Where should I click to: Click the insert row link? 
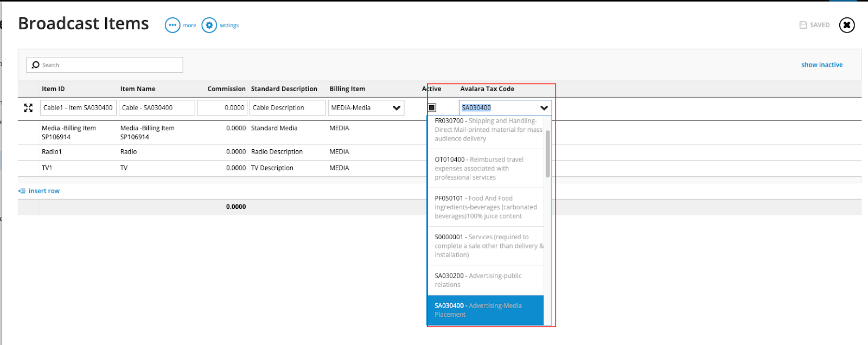pos(44,191)
